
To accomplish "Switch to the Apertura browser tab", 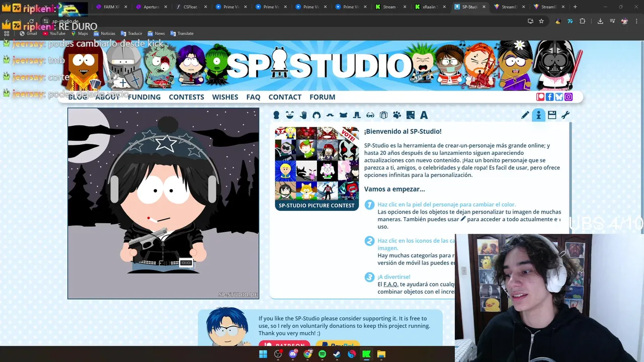I will [150, 7].
